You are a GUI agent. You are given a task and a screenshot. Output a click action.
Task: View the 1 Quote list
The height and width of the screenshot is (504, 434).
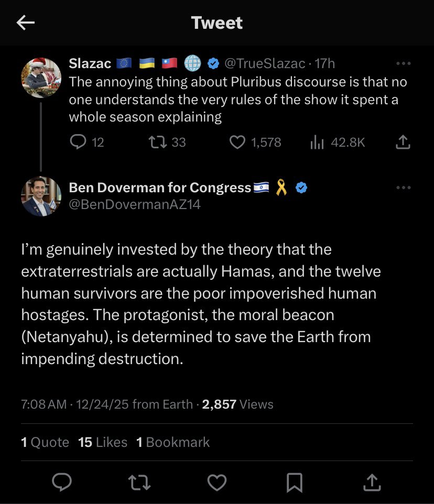pos(45,442)
